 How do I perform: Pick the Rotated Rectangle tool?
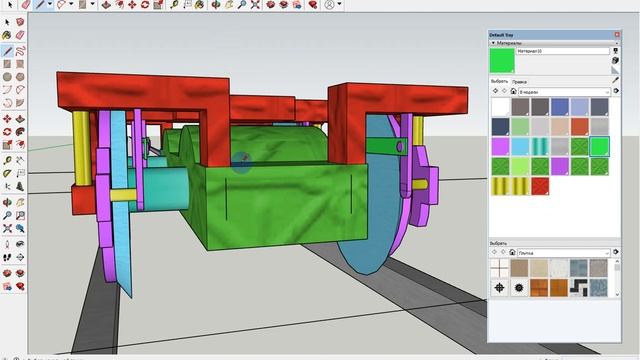click(x=20, y=64)
